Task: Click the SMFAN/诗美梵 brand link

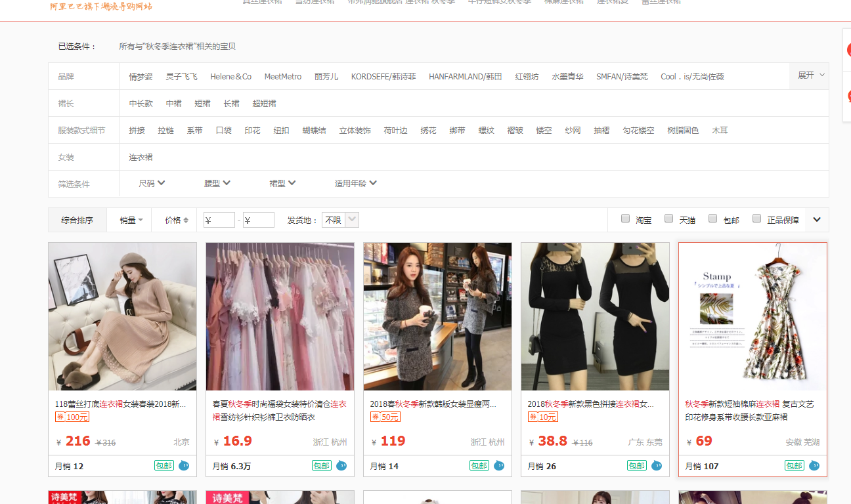Action: (622, 77)
